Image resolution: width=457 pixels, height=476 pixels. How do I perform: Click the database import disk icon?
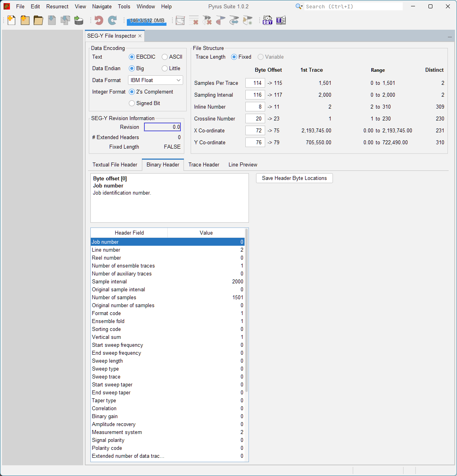point(79,20)
